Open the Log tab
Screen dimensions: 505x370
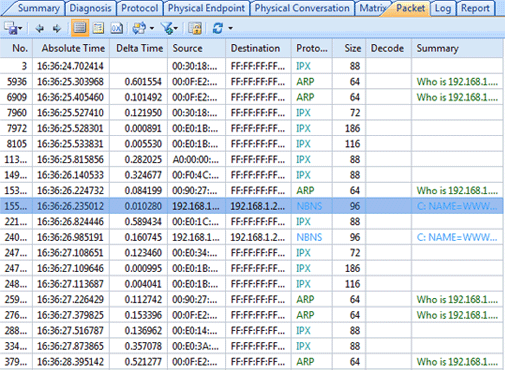point(443,8)
